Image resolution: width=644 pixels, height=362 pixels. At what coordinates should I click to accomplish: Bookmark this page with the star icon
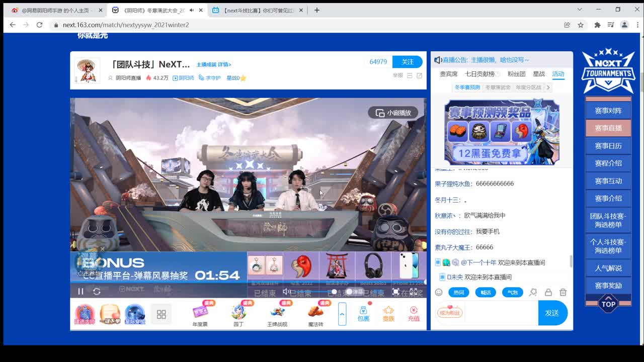point(581,25)
